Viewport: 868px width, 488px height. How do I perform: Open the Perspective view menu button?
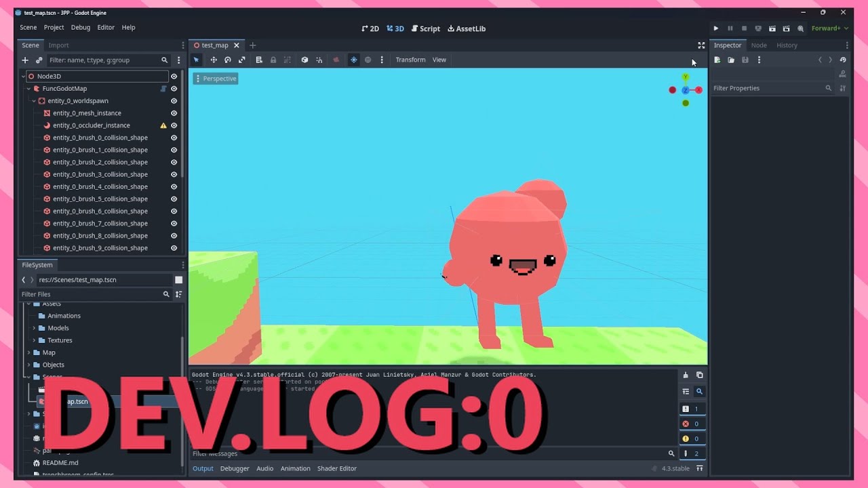[216, 79]
